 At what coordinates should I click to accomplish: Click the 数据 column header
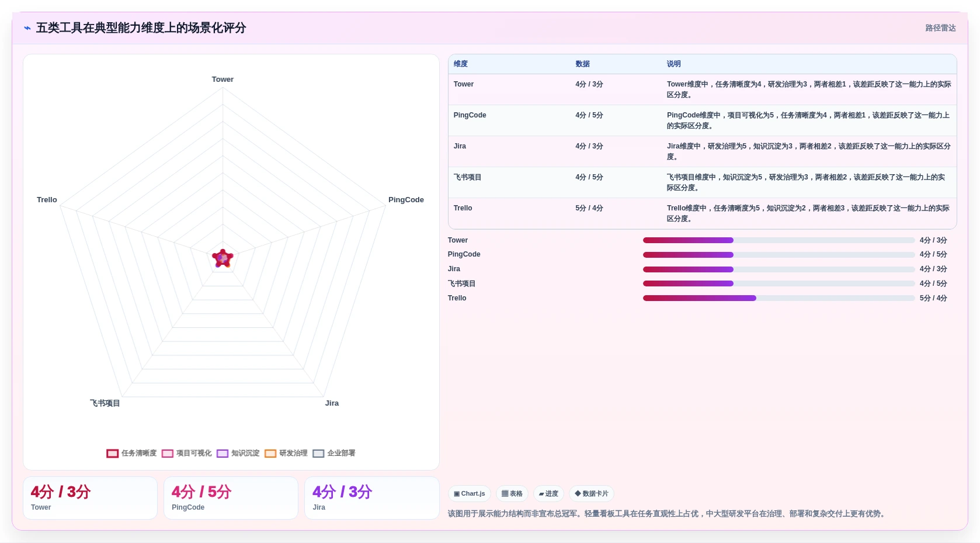(x=582, y=64)
